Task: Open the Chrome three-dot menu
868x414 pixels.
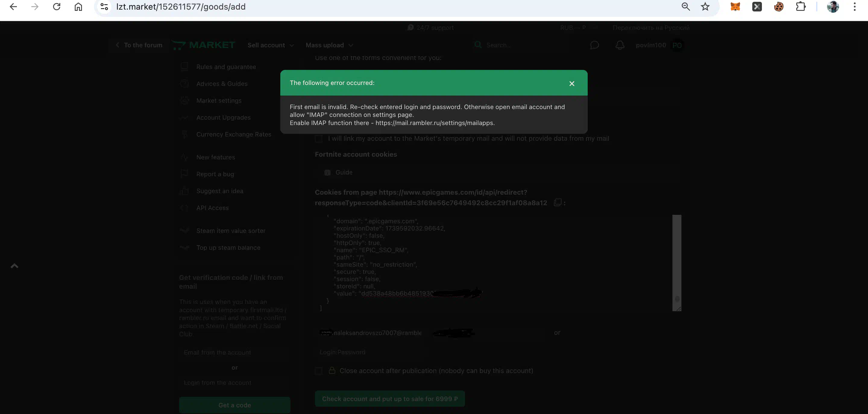Action: 854,7
